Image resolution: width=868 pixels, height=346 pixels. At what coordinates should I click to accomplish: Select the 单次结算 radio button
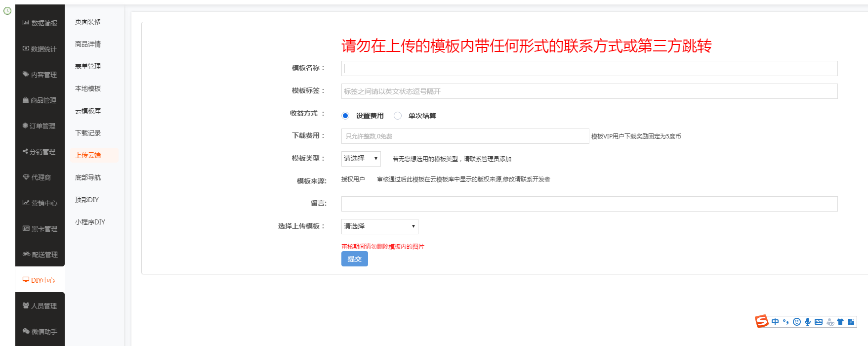pyautogui.click(x=398, y=116)
